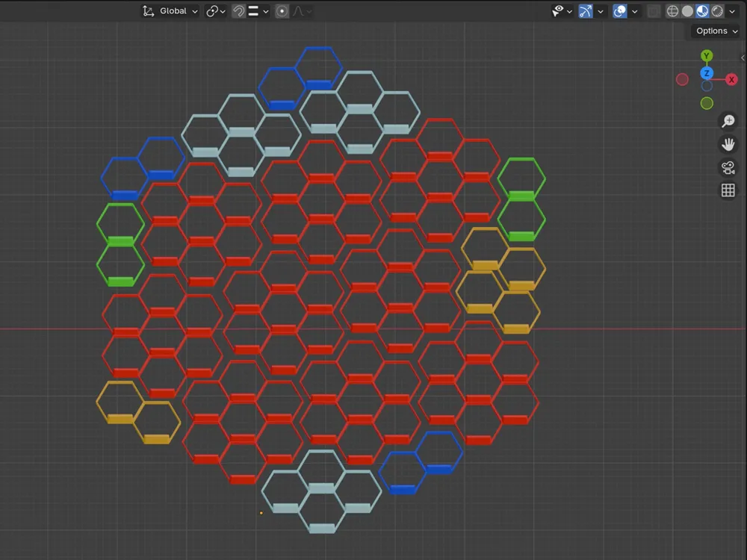Open the pivot point menu
747x560 pixels.
[x=215, y=11]
